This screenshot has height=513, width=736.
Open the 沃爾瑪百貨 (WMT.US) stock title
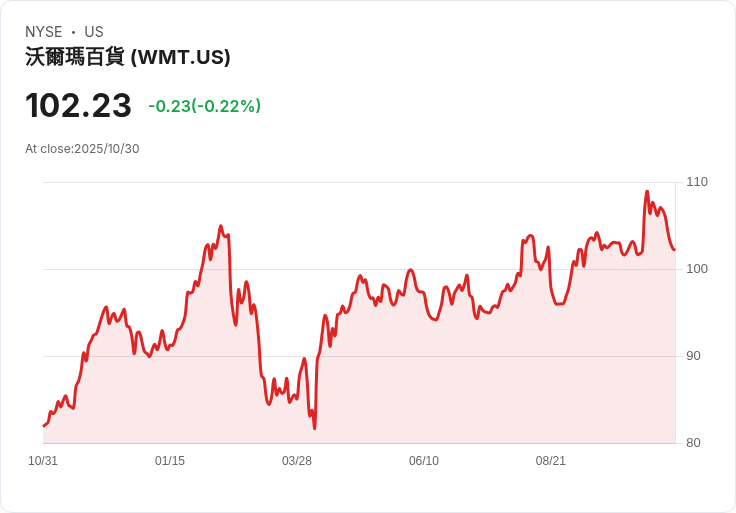tap(128, 57)
